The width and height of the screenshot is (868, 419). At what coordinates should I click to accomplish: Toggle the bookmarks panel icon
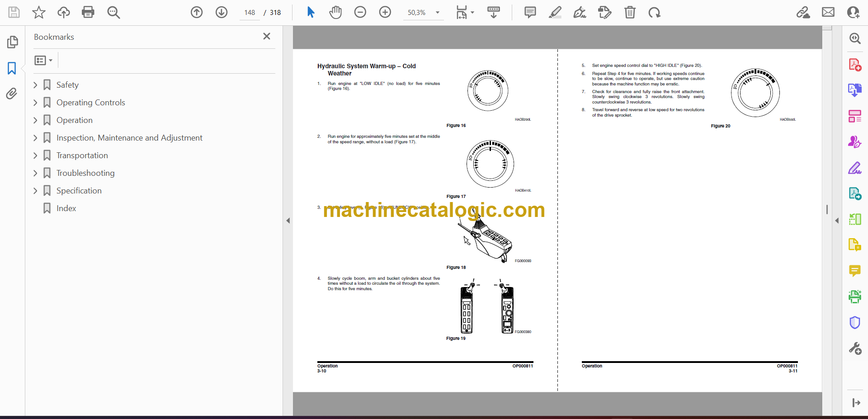pyautogui.click(x=12, y=68)
